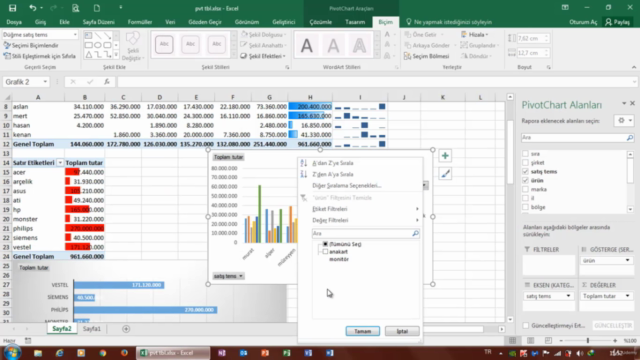Open PowerPoint from the taskbar
This screenshot has width=640, height=360.
[x=265, y=353]
